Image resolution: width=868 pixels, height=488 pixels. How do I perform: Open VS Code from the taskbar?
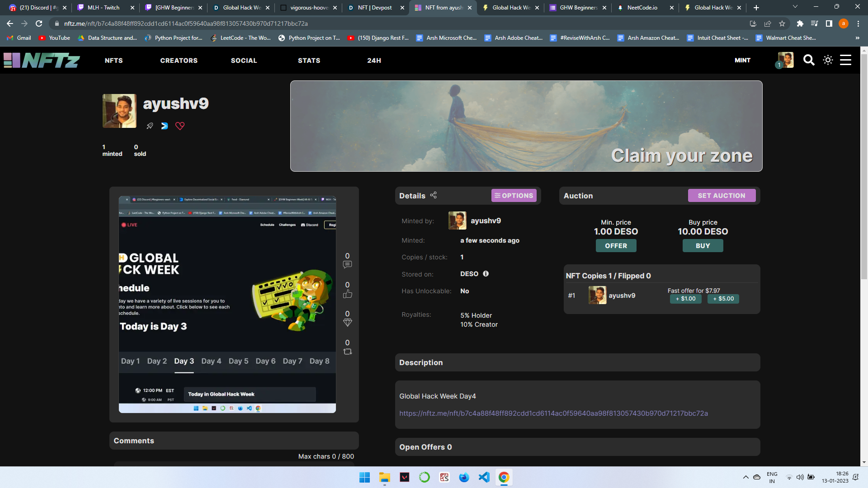[484, 477]
